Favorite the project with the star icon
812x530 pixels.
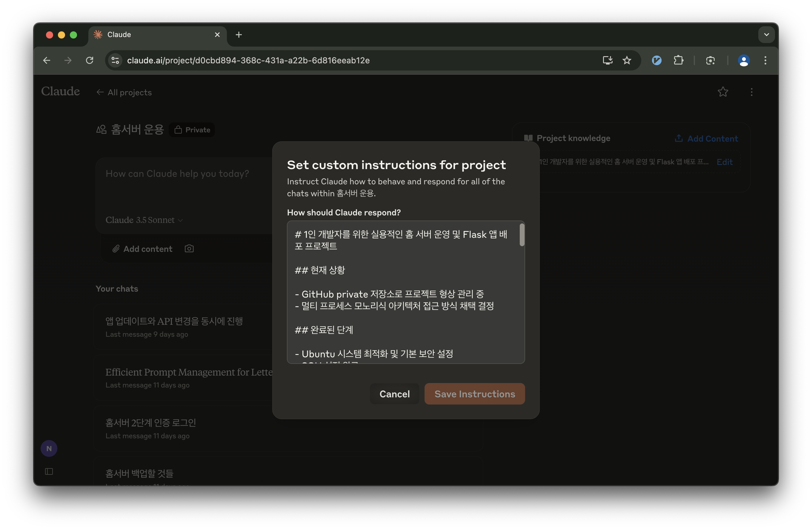[x=723, y=92]
